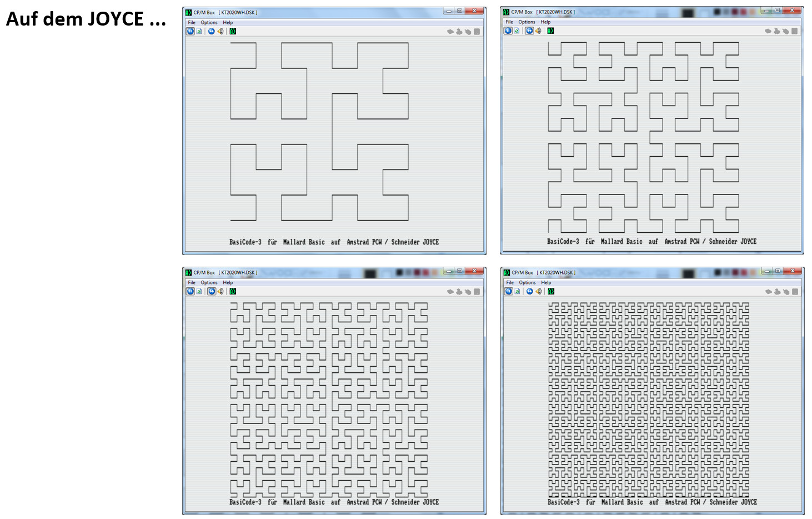Open Options menu in bottom-right window
This screenshot has width=812, height=519.
click(x=527, y=283)
